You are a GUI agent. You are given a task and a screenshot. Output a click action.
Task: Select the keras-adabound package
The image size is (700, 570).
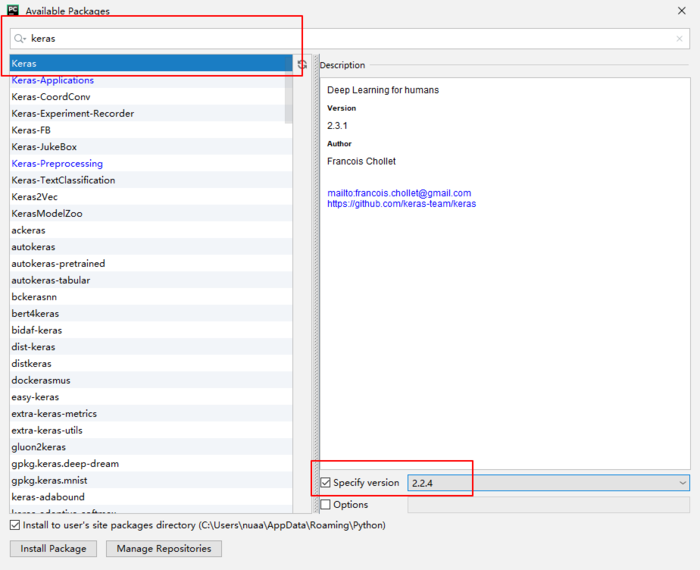[151, 496]
